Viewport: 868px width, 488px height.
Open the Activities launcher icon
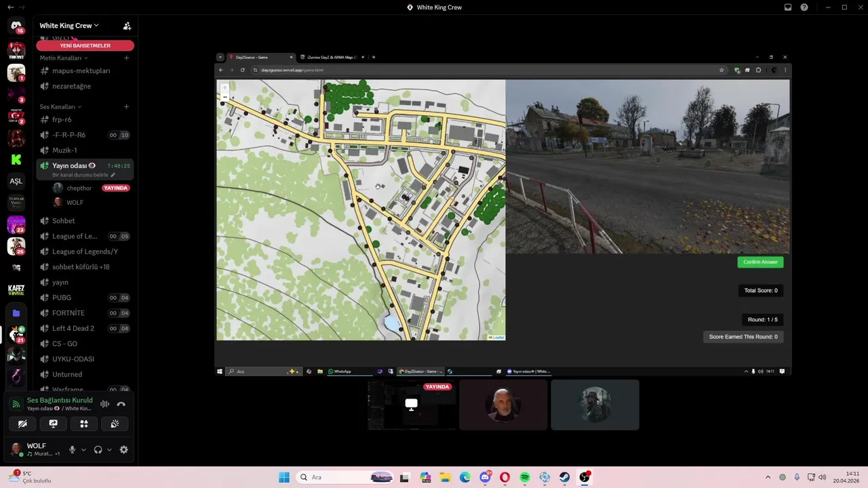pyautogui.click(x=84, y=424)
